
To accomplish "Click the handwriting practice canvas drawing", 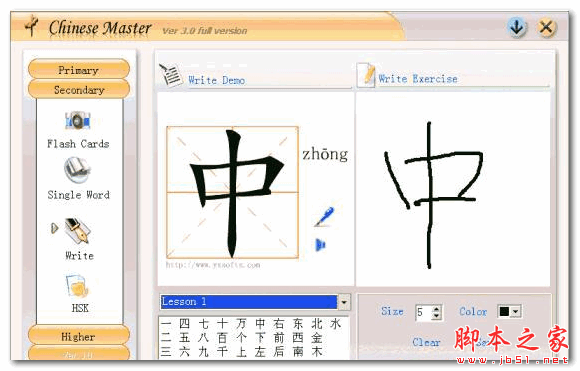I will (434, 194).
